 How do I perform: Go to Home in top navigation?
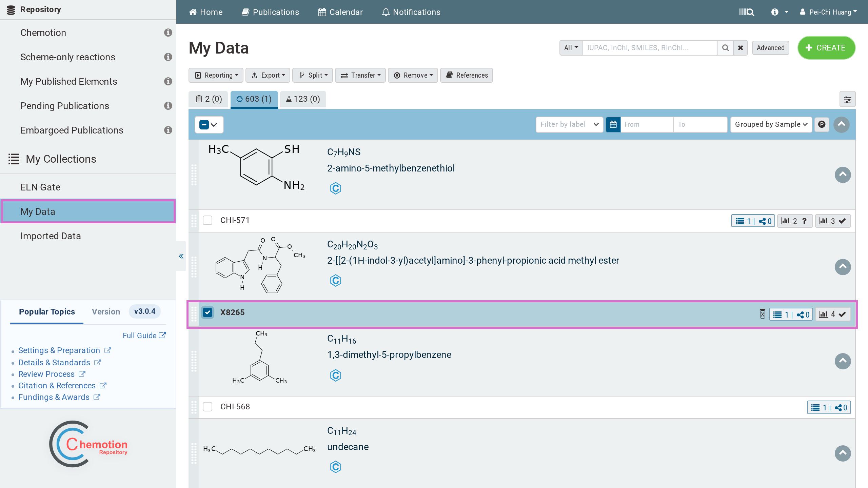206,12
